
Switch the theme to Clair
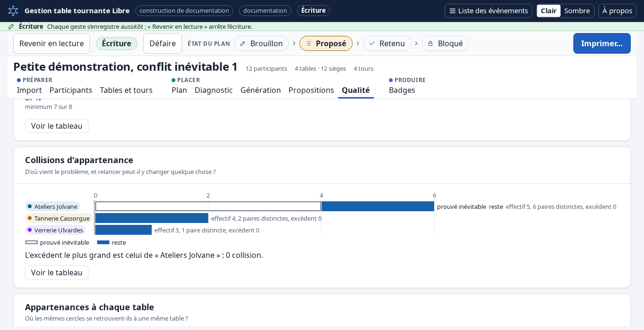pos(549,11)
